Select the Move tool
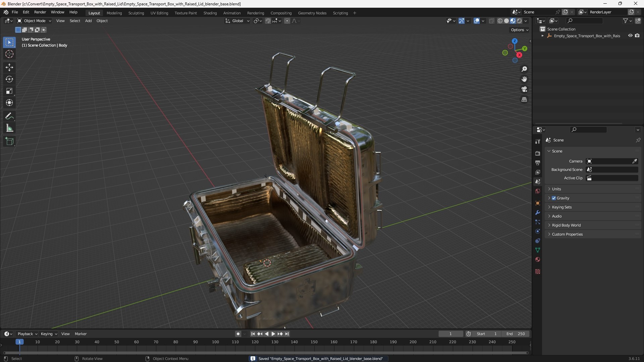Screen dimensions: 644x362 pyautogui.click(x=9, y=67)
